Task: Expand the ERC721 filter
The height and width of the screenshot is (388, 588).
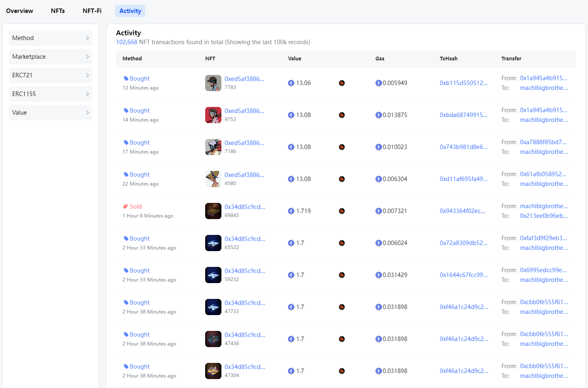Action: pyautogui.click(x=51, y=75)
